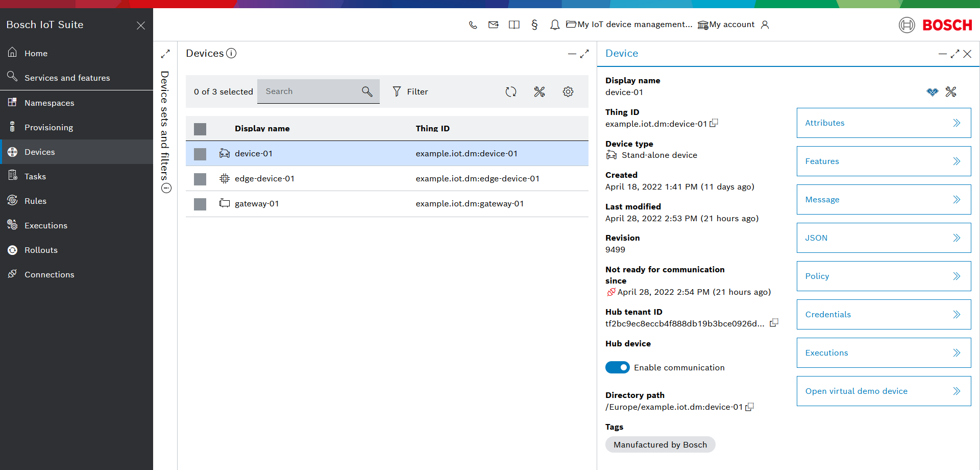Open devices table settings gear
The width and height of the screenshot is (980, 470).
tap(568, 91)
